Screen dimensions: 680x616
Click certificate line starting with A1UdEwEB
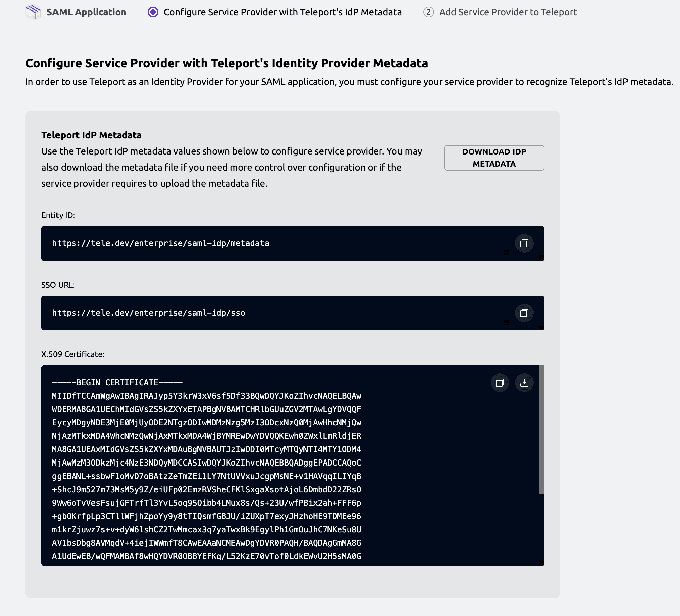pos(206,556)
